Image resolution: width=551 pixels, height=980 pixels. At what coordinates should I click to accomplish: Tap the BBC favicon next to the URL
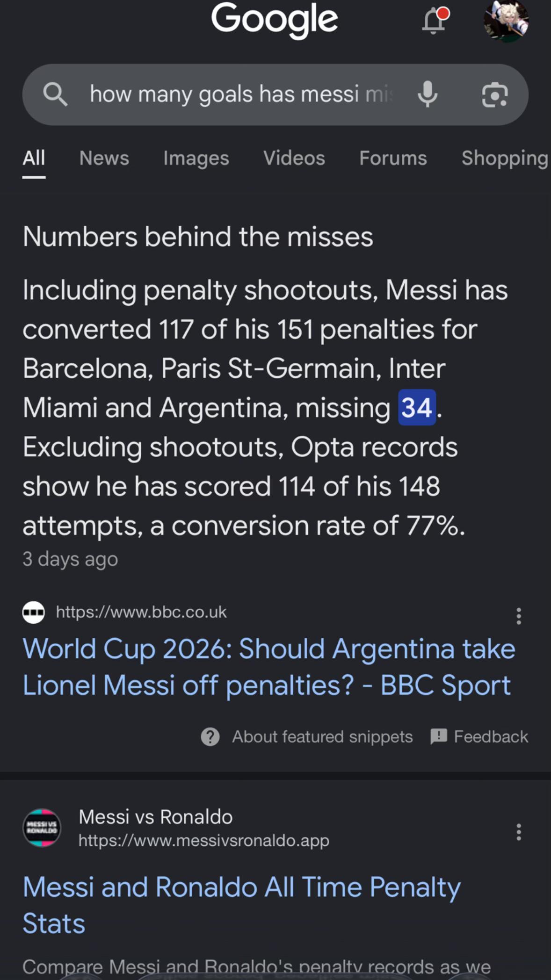(34, 612)
